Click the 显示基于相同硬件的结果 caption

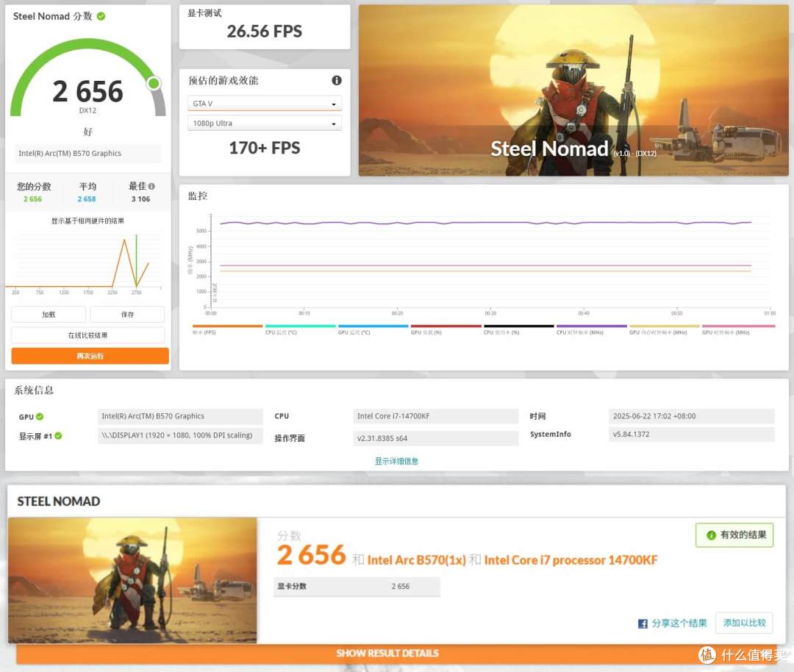(x=87, y=221)
